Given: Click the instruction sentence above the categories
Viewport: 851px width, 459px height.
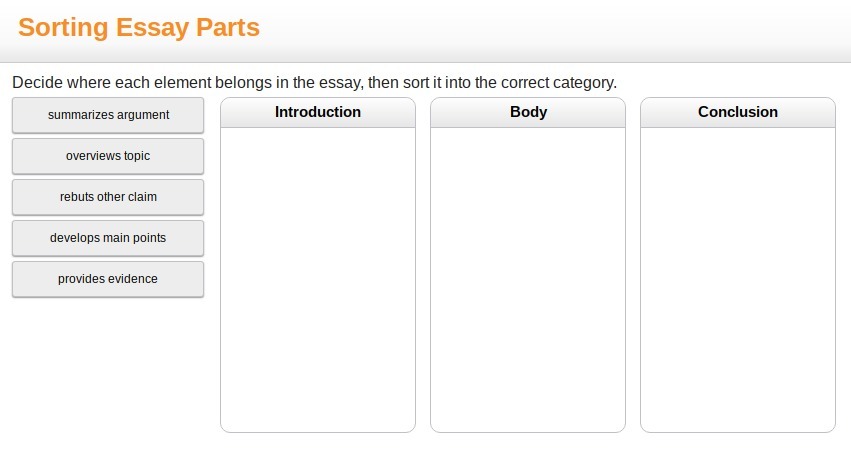Looking at the screenshot, I should pyautogui.click(x=314, y=82).
